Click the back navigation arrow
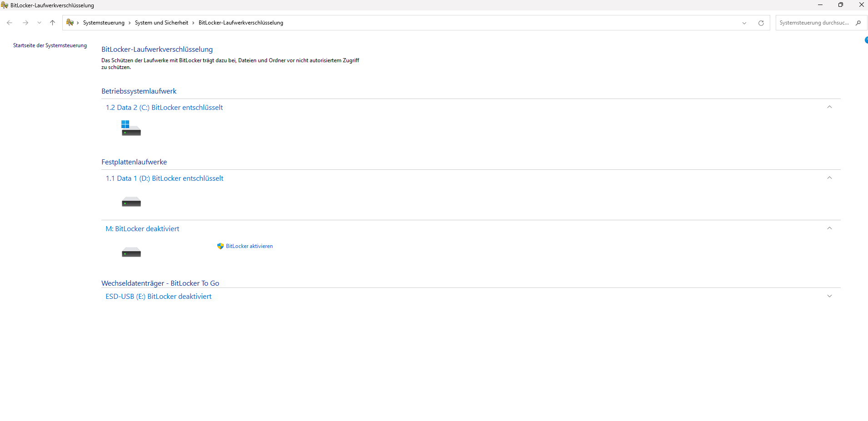868x421 pixels. (10, 23)
